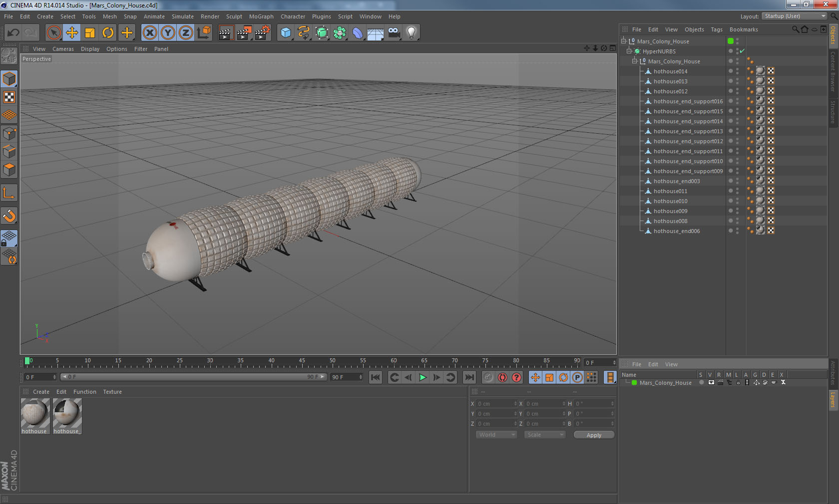Select the second hothouse material thumbnail
Screen dimensions: 839x504
coord(67,416)
